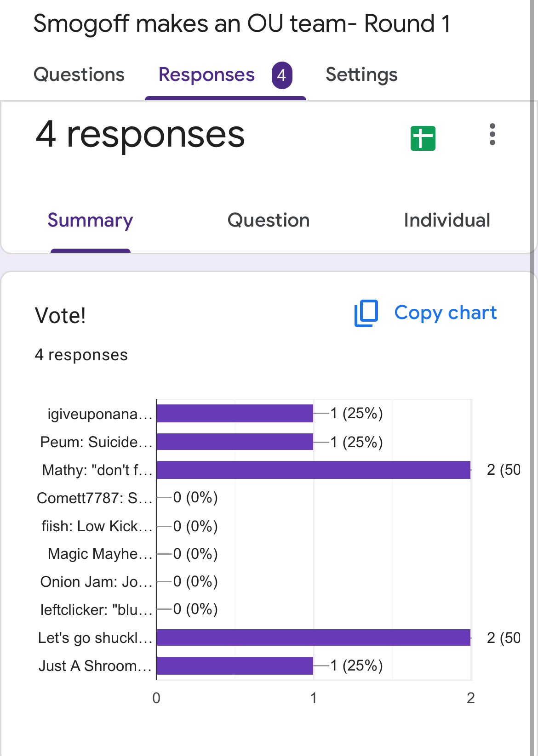Click the Peum: Suicide chart bar

coord(235,442)
